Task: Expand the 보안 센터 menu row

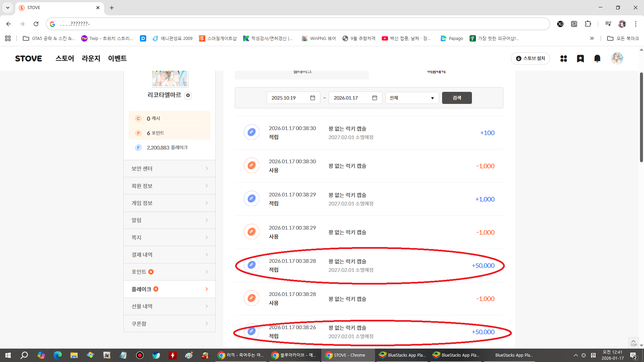Action: (x=169, y=169)
